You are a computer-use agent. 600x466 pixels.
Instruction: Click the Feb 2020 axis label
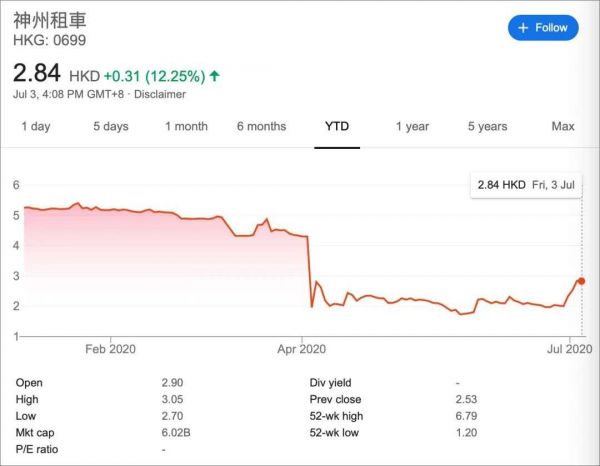[x=110, y=349]
